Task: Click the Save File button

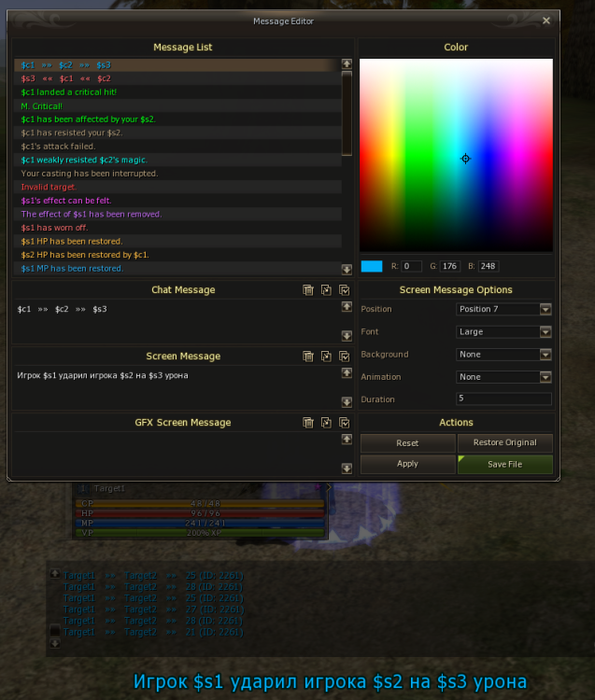Action: [x=504, y=464]
